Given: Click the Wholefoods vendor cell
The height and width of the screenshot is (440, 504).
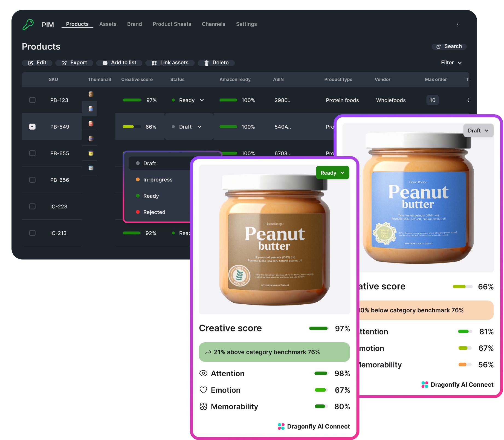Looking at the screenshot, I should point(391,100).
